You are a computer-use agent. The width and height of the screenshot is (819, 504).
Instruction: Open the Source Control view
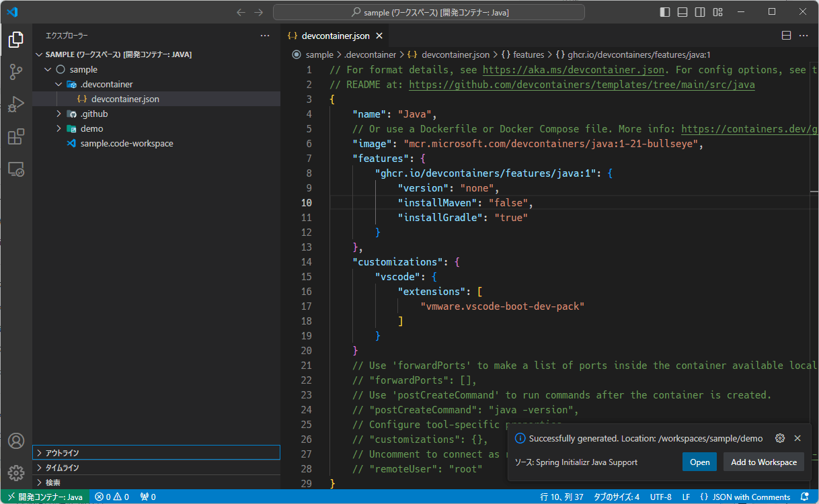[x=16, y=72]
